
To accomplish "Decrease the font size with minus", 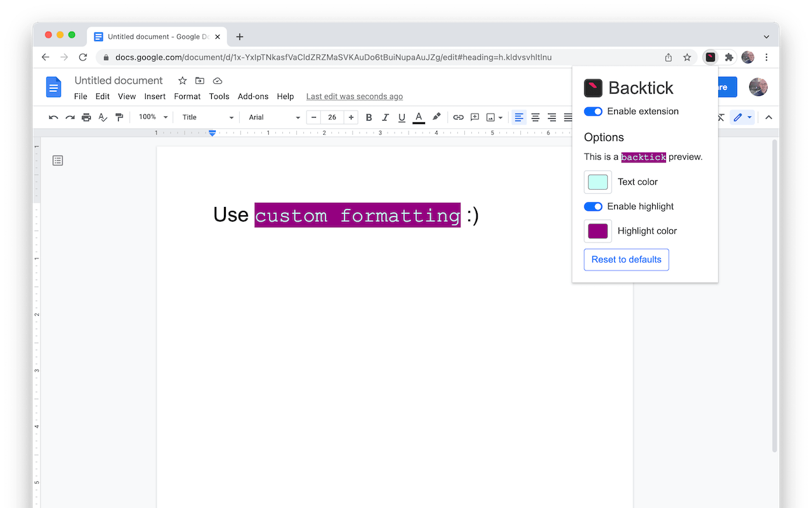I will click(314, 117).
